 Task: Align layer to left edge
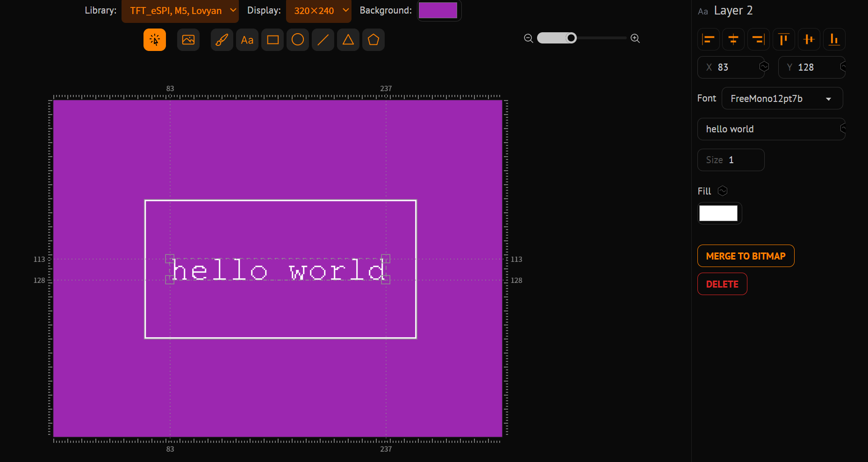(709, 39)
